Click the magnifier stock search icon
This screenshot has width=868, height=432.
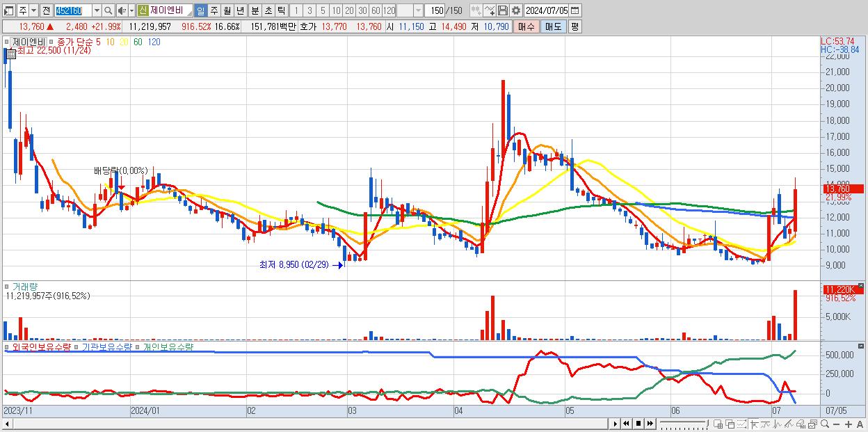point(108,10)
